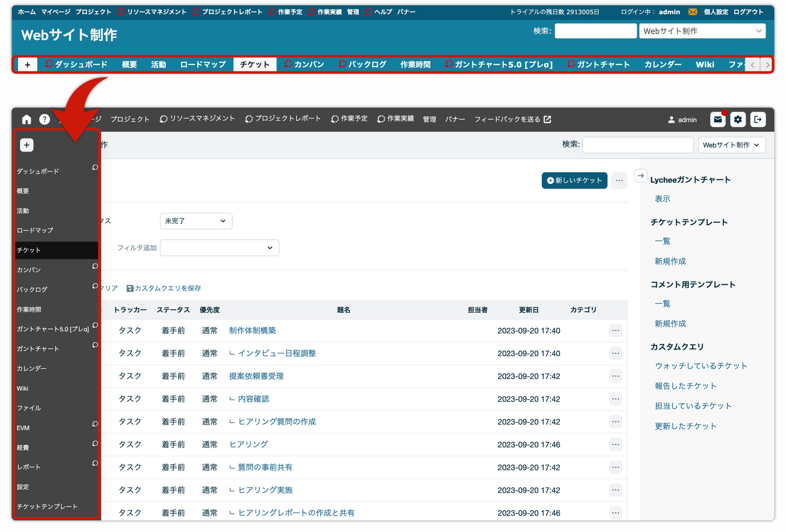The height and width of the screenshot is (532, 786).
Task: Open the mail notifications icon
Action: coord(717,119)
